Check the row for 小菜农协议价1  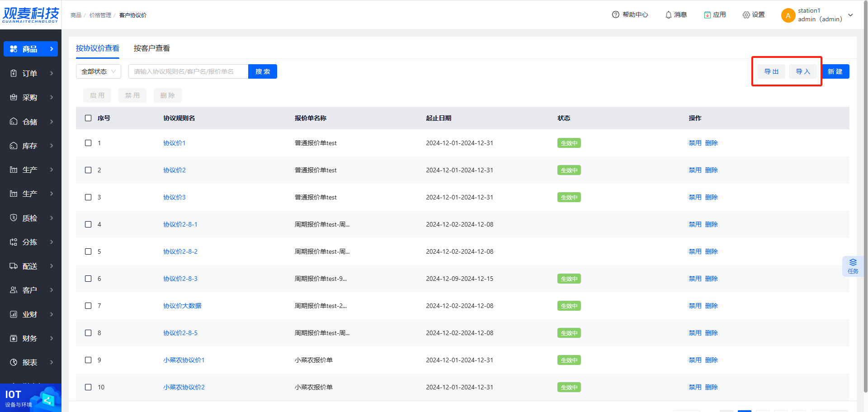[88, 360]
